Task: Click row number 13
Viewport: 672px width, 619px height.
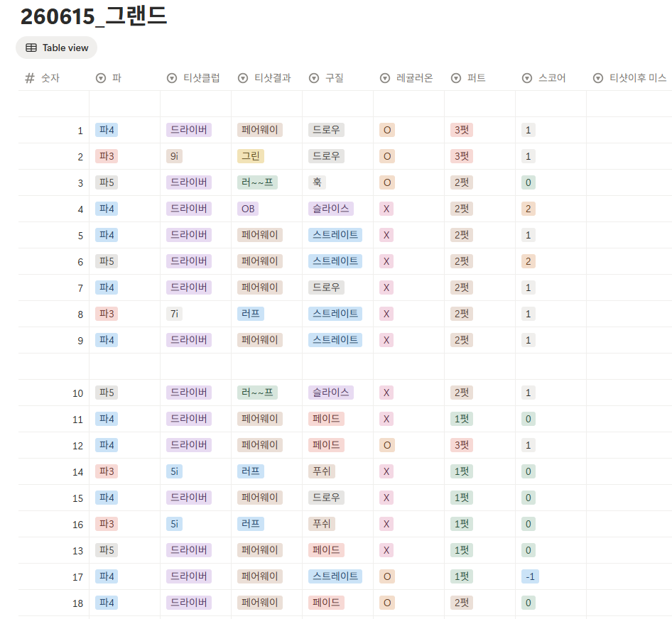Action: (77, 551)
